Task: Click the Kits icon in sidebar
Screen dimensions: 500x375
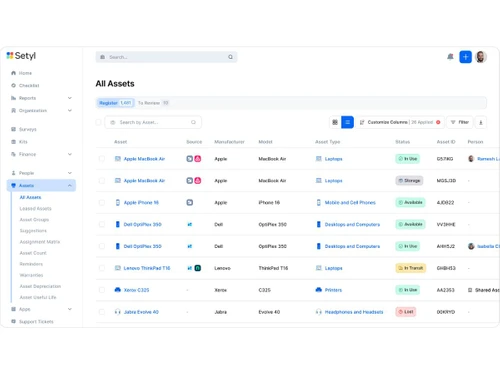Action: [x=13, y=142]
